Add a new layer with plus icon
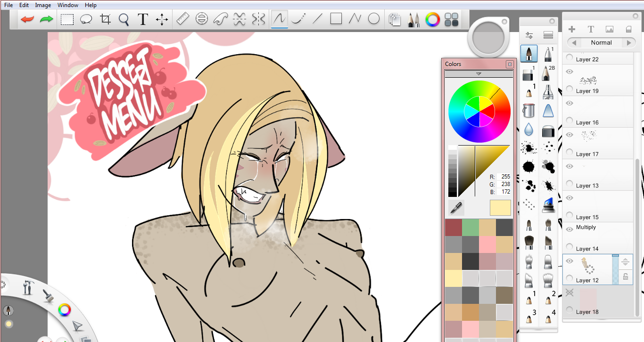644x342 pixels. (x=572, y=29)
